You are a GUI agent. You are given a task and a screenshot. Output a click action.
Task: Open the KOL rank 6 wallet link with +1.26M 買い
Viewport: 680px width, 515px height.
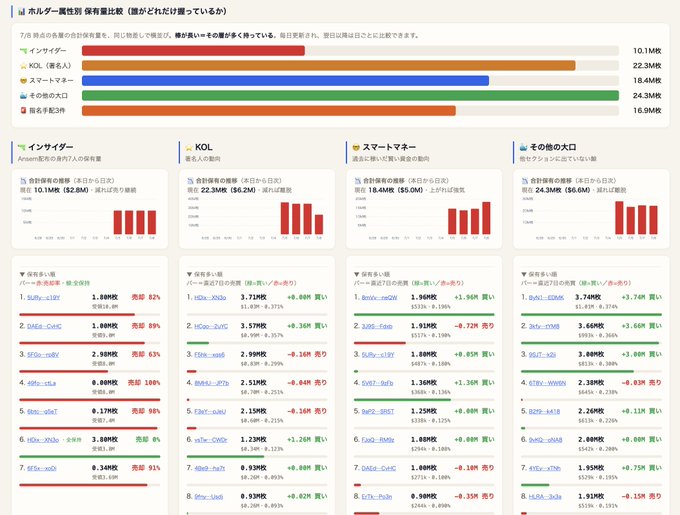(211, 440)
